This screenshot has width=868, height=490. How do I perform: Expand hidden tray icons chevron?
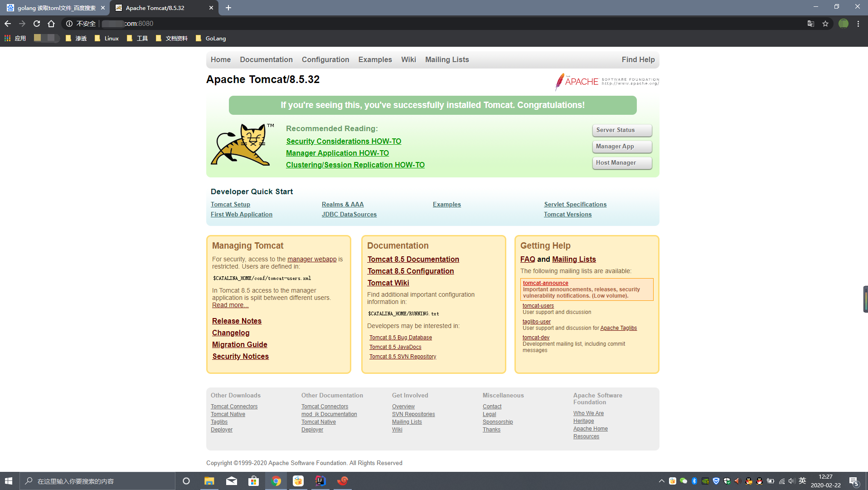[662, 481]
